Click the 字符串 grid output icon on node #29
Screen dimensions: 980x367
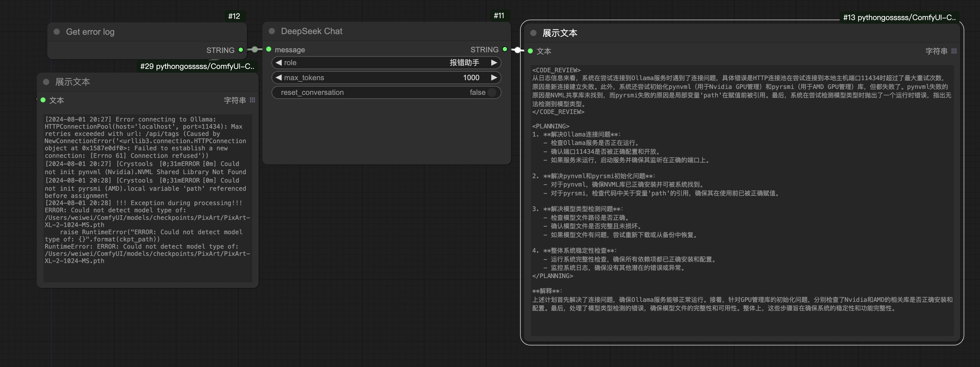[252, 100]
